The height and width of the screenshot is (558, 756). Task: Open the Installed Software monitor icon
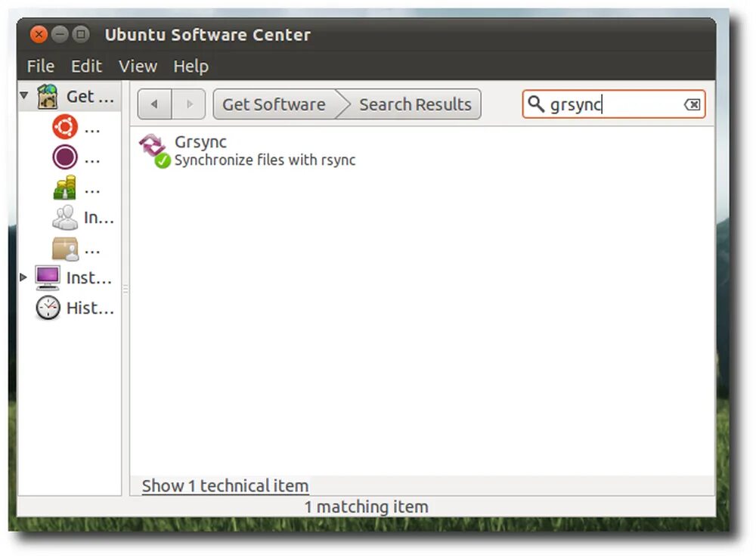pos(47,277)
